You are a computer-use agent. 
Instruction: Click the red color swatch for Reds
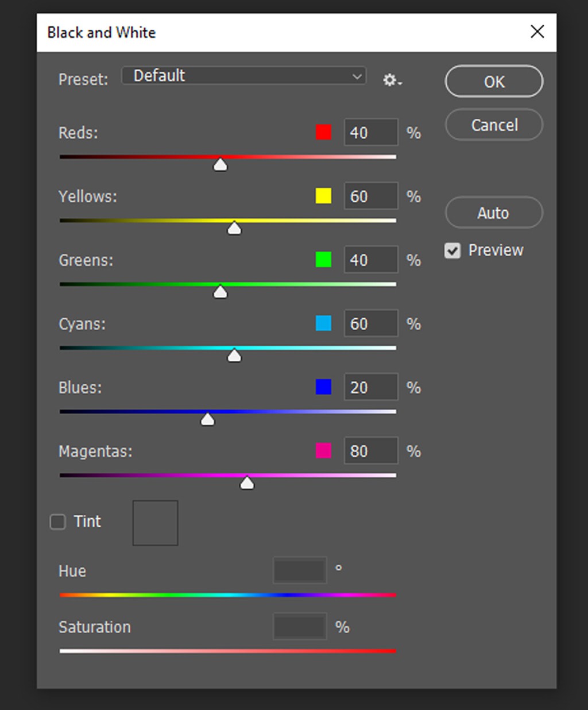323,133
